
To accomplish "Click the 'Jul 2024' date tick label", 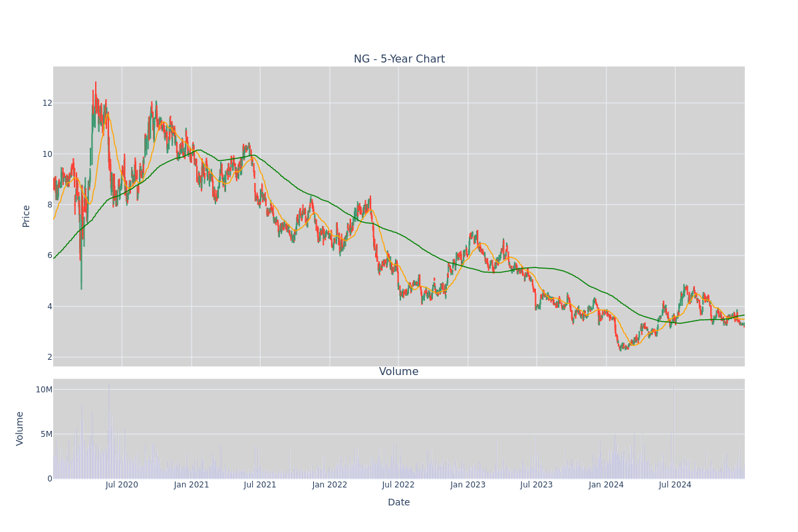I will click(x=675, y=485).
